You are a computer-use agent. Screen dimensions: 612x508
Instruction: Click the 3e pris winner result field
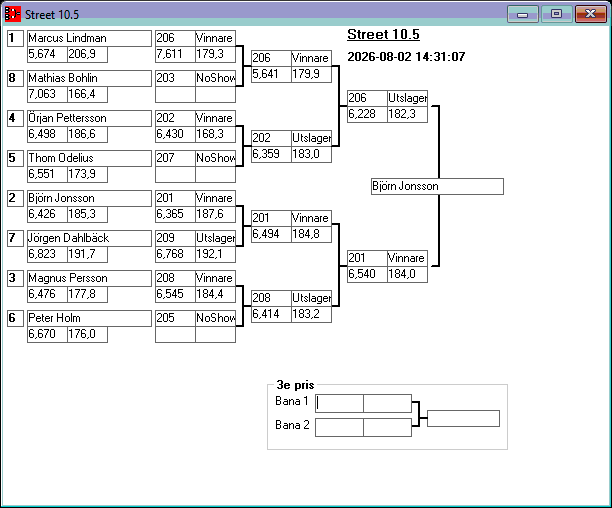[x=463, y=418]
